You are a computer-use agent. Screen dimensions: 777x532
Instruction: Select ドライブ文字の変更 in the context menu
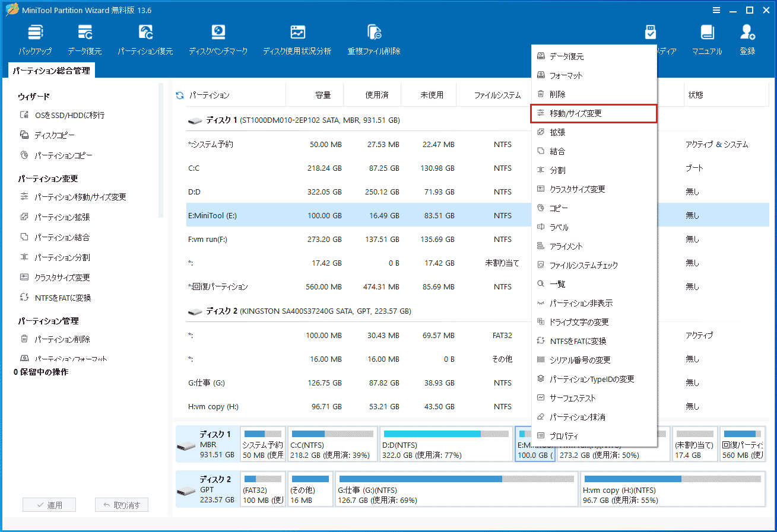coord(594,322)
